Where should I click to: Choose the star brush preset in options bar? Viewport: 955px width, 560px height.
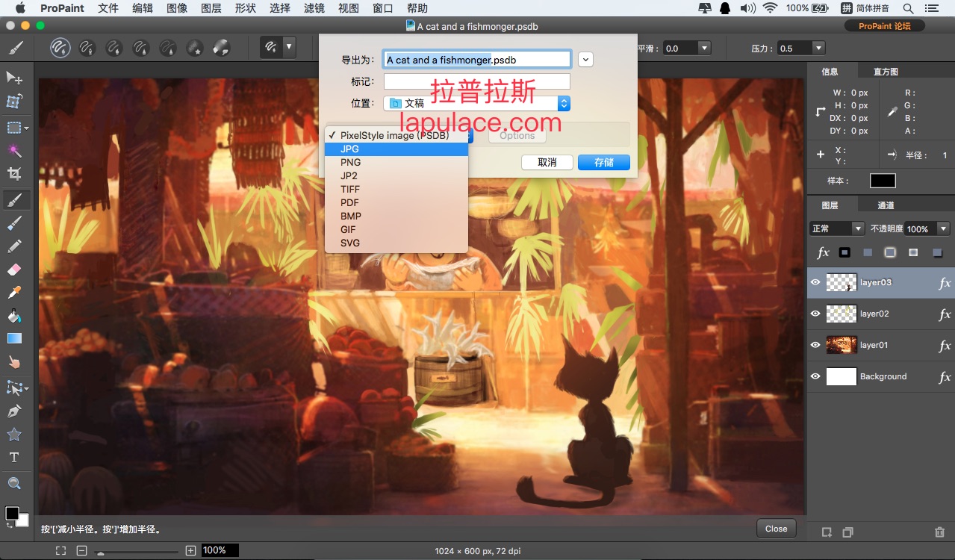pos(194,49)
